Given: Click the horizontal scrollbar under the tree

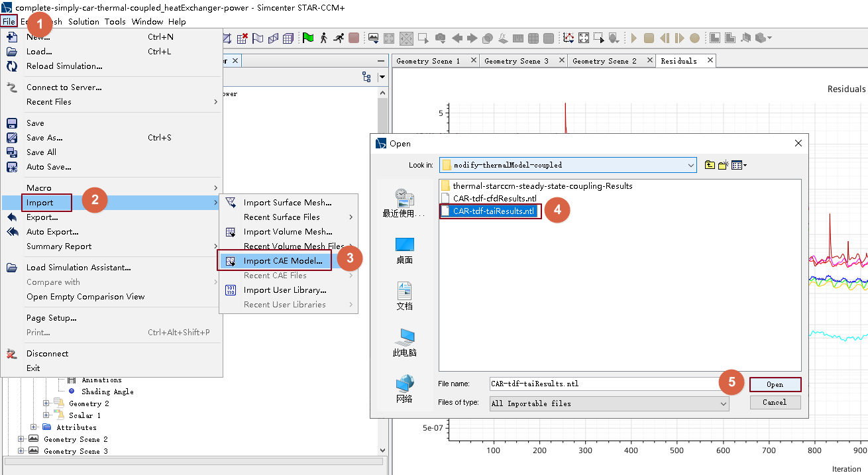Looking at the screenshot, I should (193, 461).
